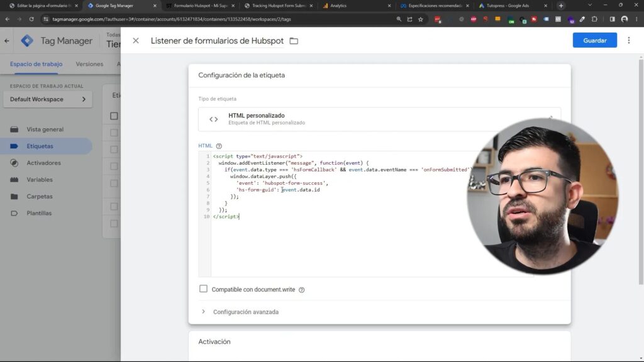Switch to Tutopress Google Ads browser tab
Viewport: 644px width, 362px height.
512,6
